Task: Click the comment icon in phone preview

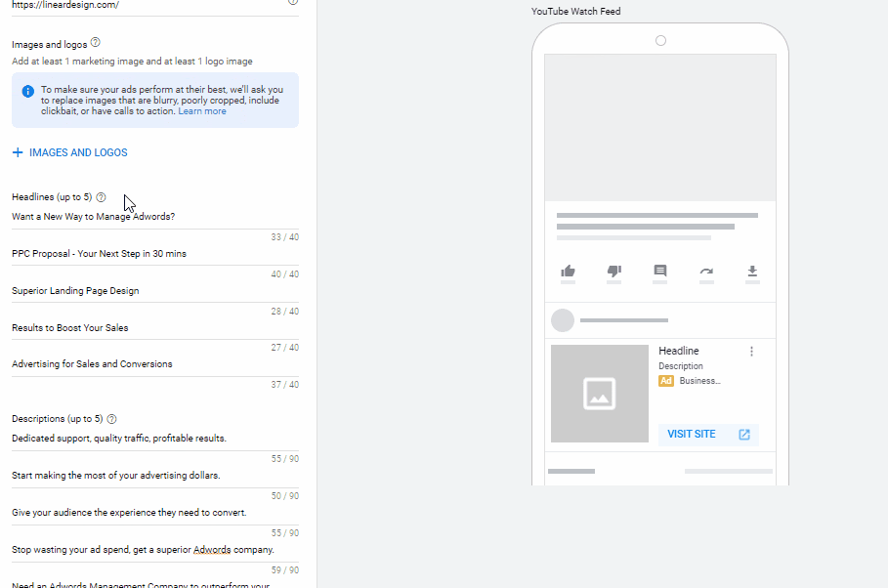Action: (660, 272)
